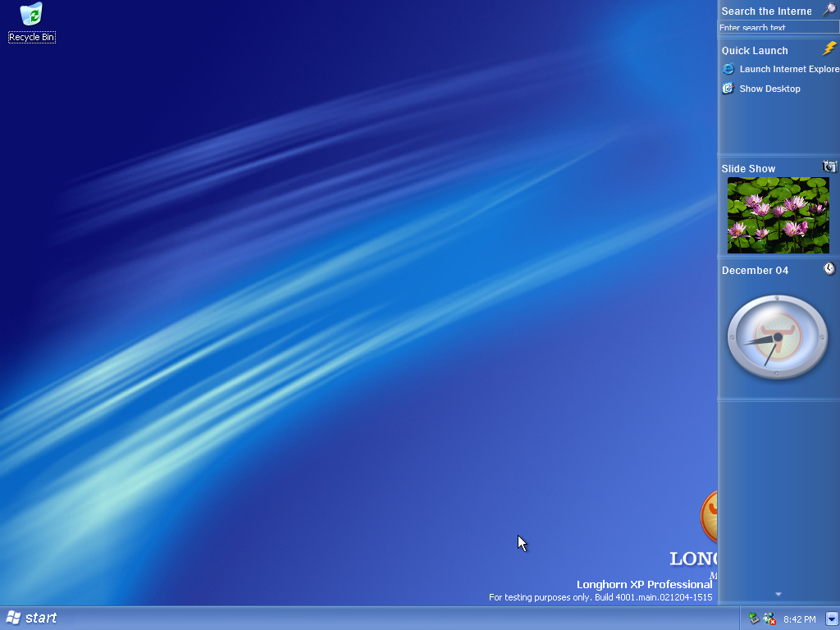This screenshot has width=840, height=630.
Task: Select the Slide Show tile header
Action: 748,168
